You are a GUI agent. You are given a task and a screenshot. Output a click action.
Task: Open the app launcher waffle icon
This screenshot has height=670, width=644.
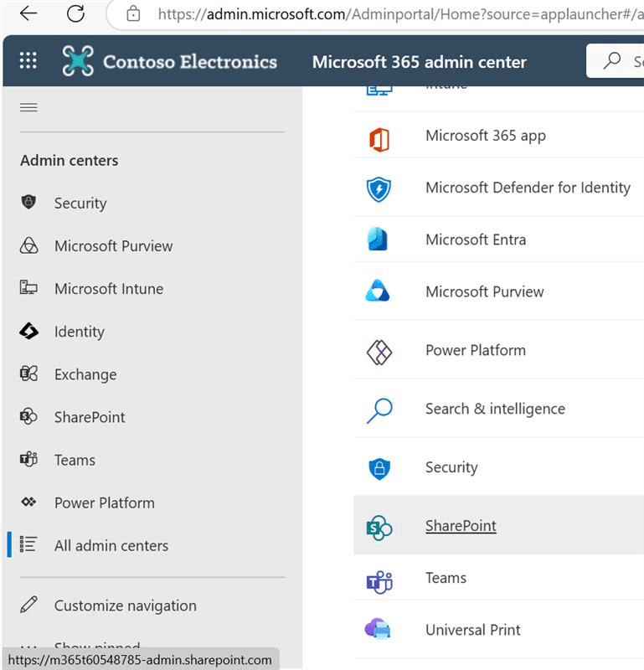coord(28,61)
